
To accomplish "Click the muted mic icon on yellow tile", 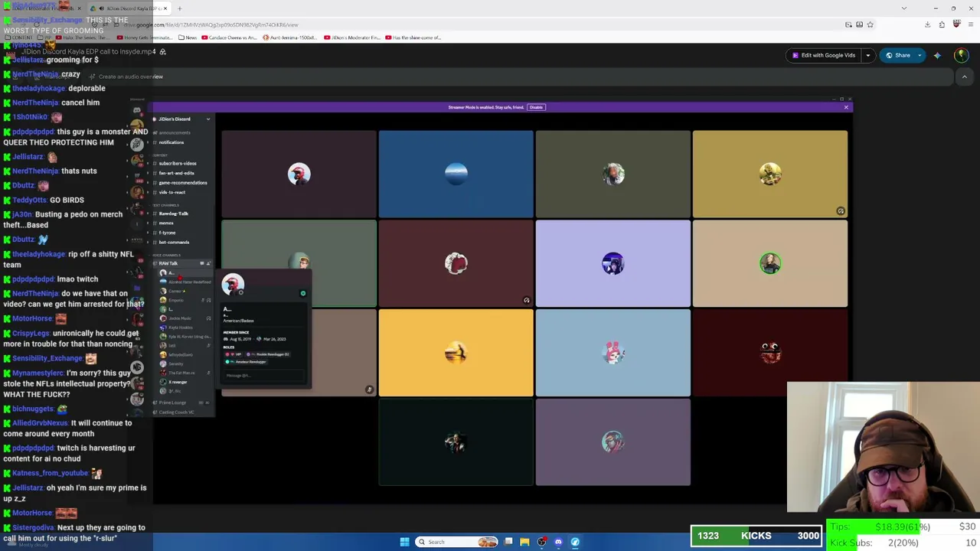I will (840, 210).
